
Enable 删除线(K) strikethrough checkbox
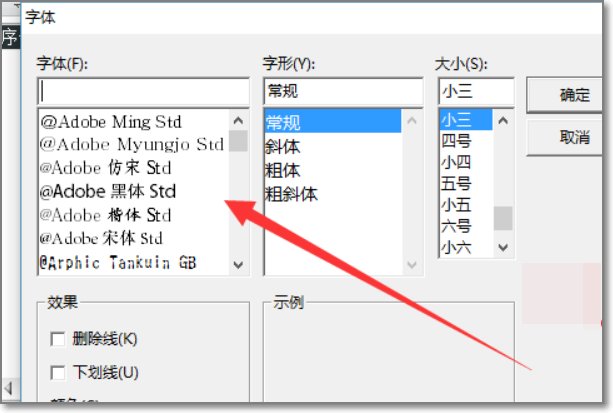point(58,339)
